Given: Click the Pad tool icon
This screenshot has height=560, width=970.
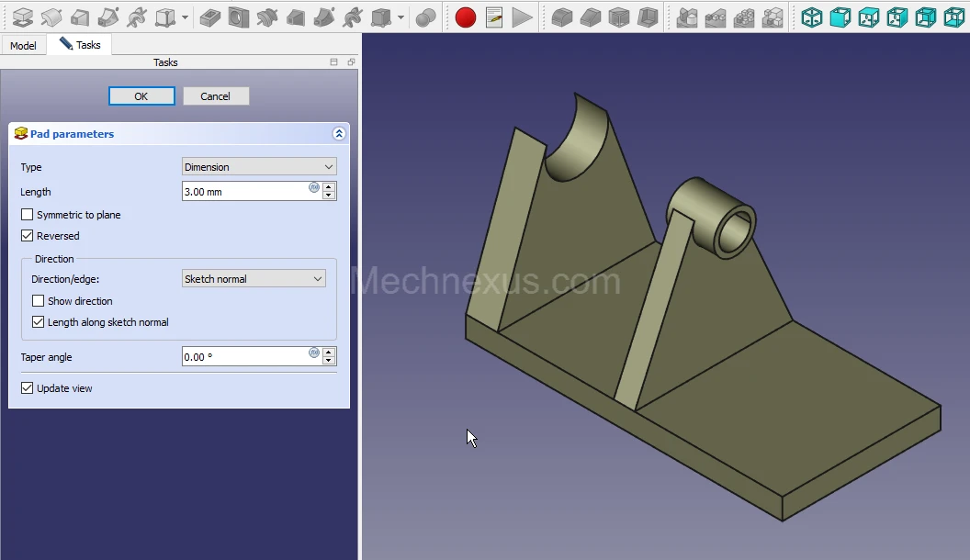Looking at the screenshot, I should point(22,17).
